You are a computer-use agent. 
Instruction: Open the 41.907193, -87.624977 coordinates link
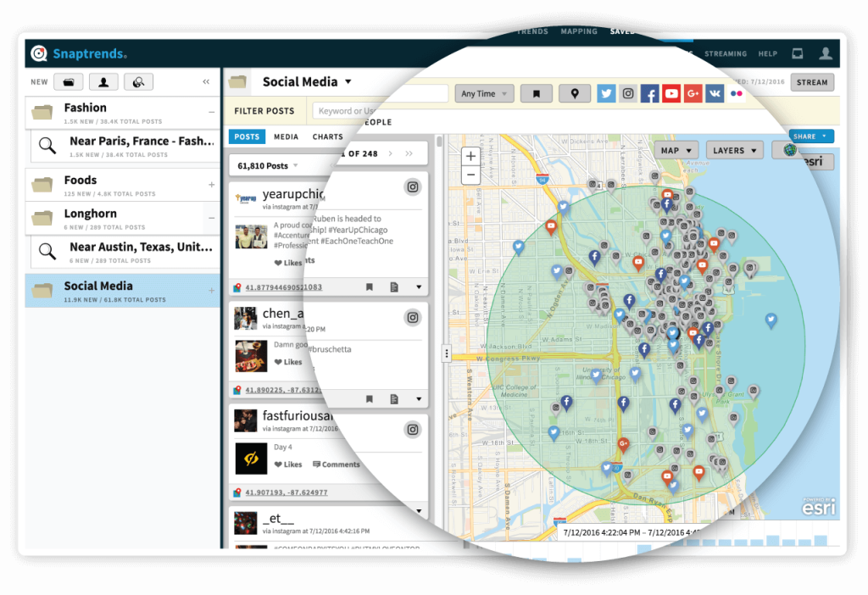[x=287, y=492]
